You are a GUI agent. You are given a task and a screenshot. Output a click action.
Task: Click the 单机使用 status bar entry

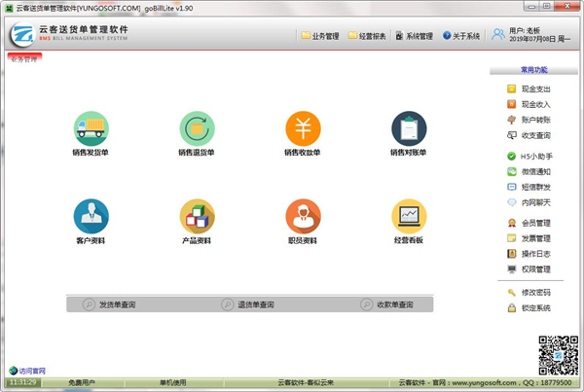click(173, 382)
